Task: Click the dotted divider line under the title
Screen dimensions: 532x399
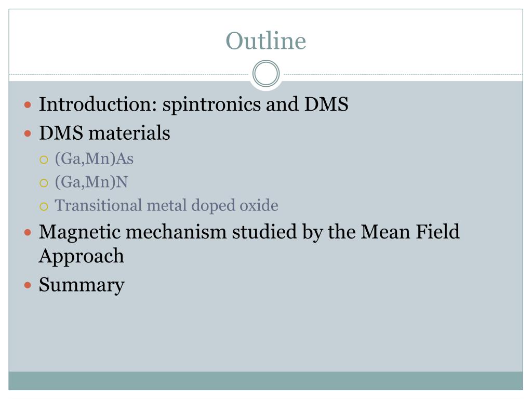Action: tap(129, 74)
